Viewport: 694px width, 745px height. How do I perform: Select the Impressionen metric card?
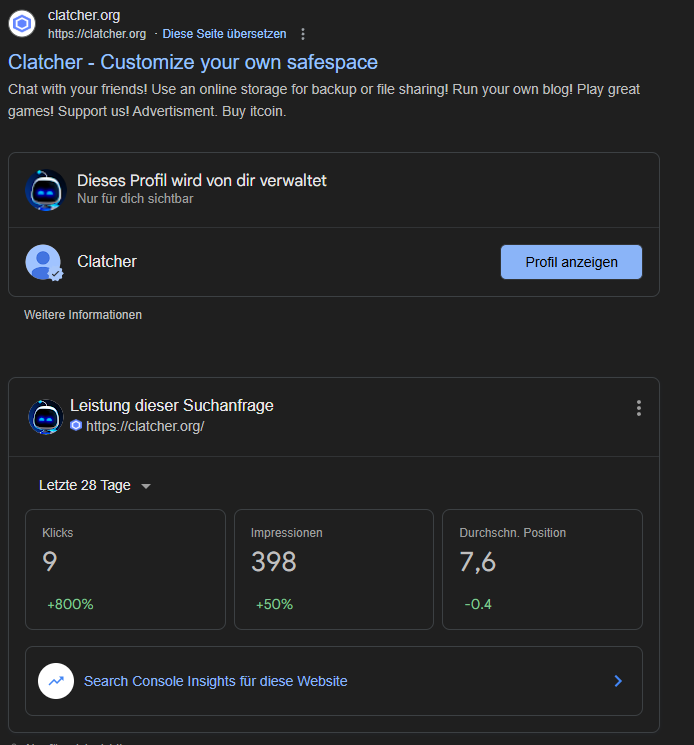tap(334, 569)
